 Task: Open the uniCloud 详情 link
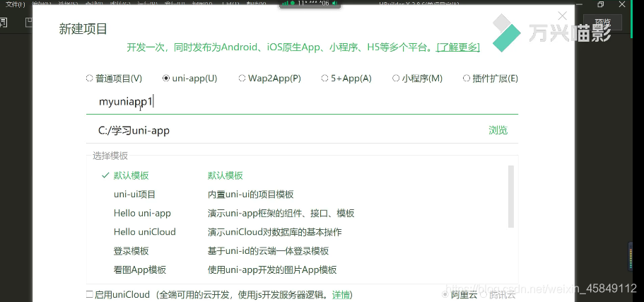coord(341,295)
